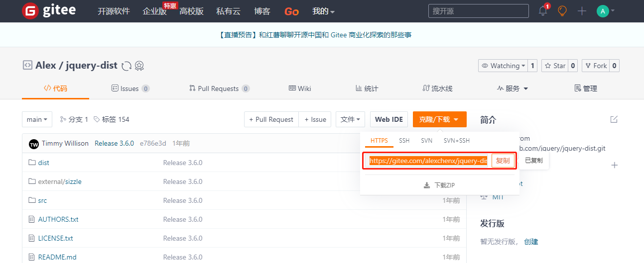This screenshot has width=644, height=263.
Task: Switch to the 代码 tab
Action: point(55,88)
